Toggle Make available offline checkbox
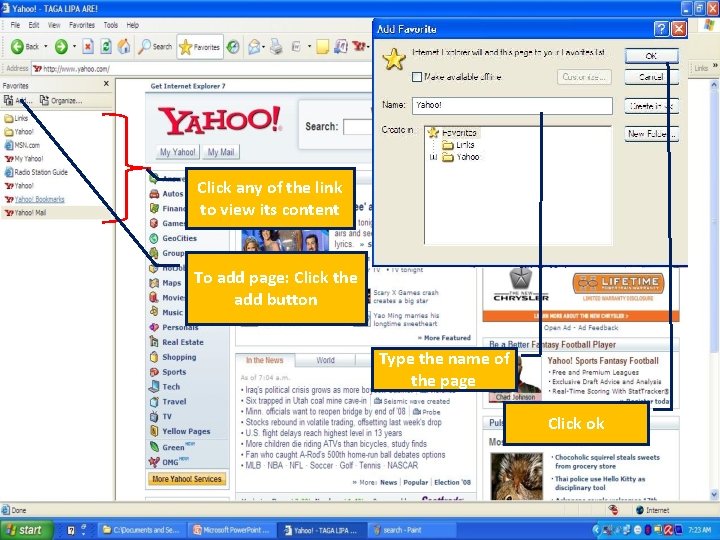Screen dimensions: 720x540 point(417,77)
